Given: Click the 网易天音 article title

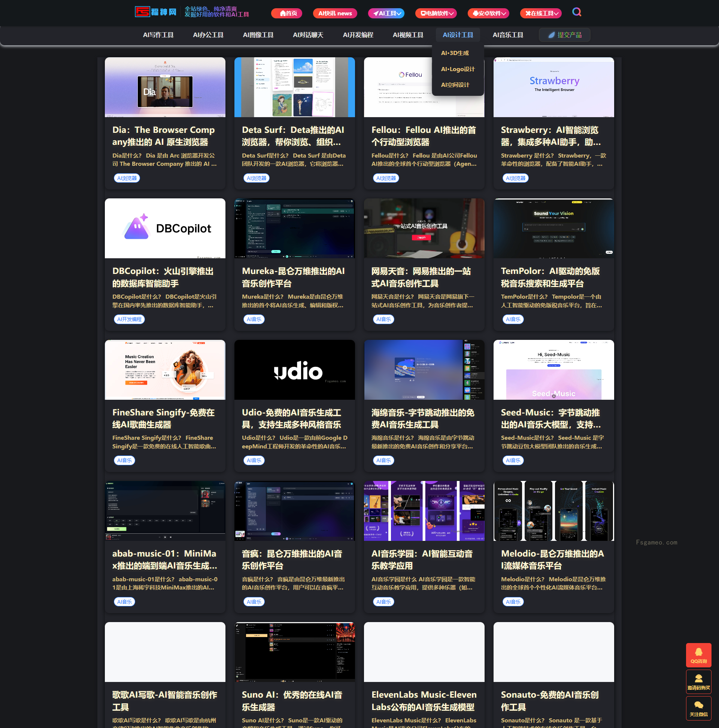Looking at the screenshot, I should pos(421,277).
